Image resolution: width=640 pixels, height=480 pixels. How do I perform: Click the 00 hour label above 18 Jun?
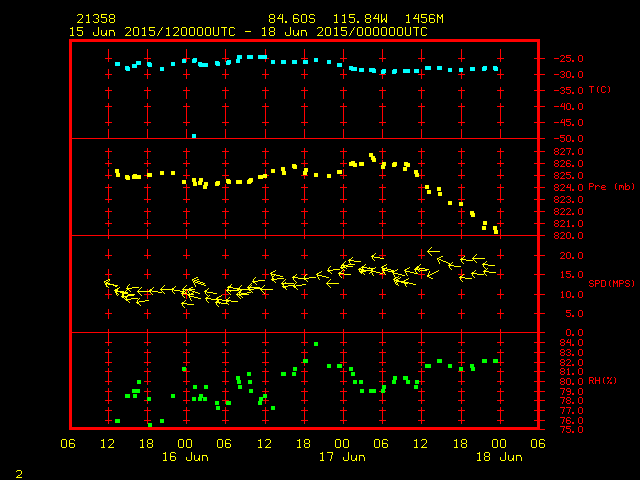click(x=499, y=444)
